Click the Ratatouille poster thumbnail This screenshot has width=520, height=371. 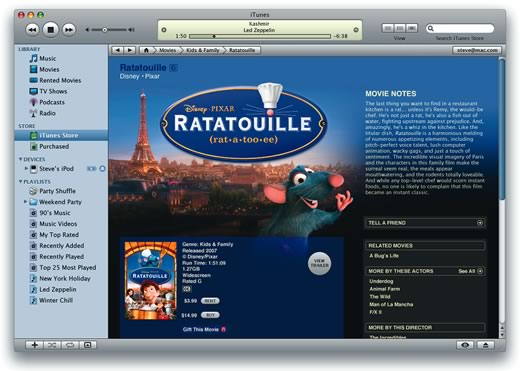tap(151, 281)
